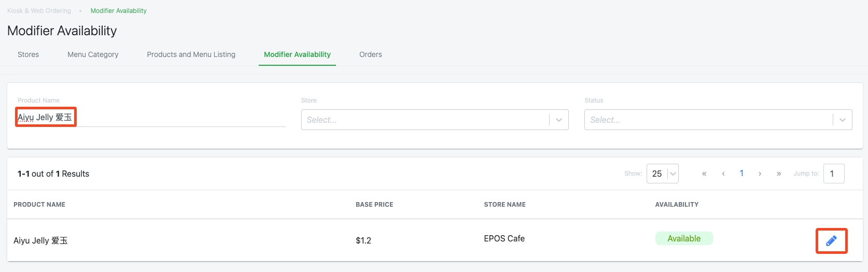The width and height of the screenshot is (868, 272).
Task: Click Modifier Availability breadcrumb link
Action: coord(119,10)
